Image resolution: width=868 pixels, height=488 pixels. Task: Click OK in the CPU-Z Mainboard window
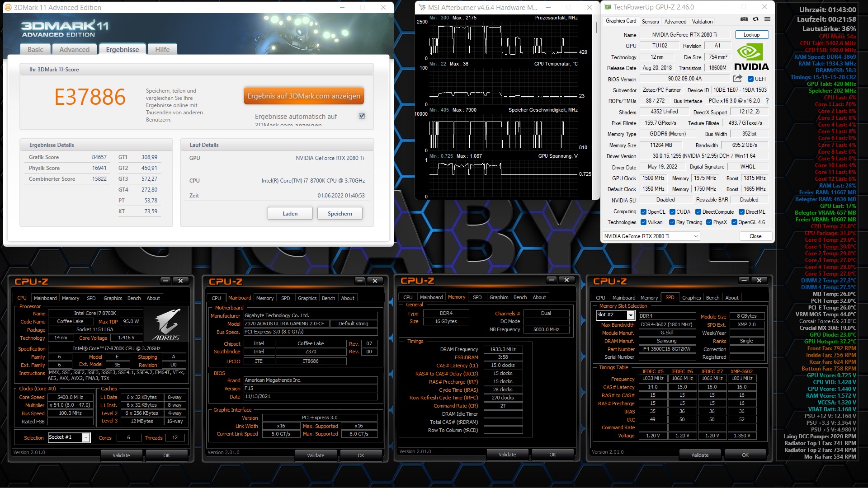pyautogui.click(x=361, y=455)
